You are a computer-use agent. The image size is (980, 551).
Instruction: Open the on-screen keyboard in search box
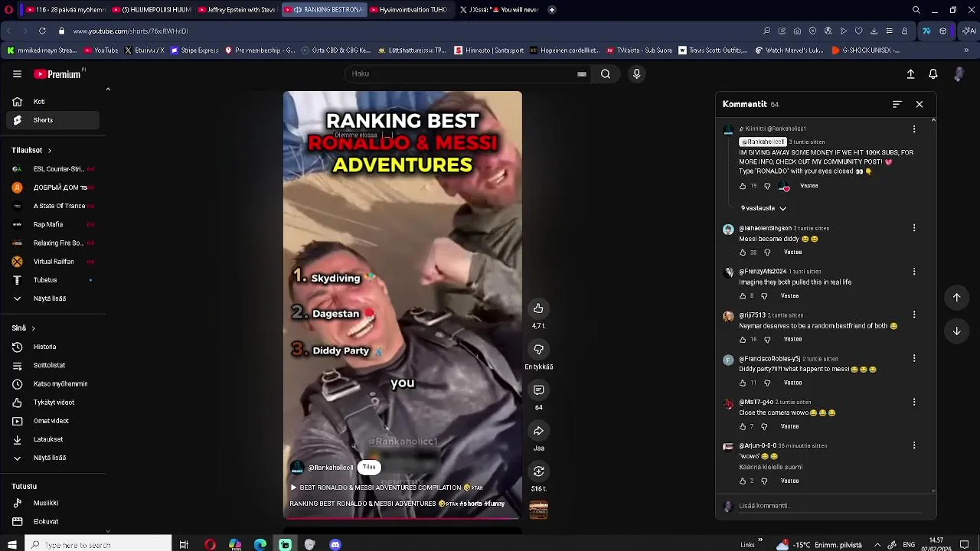(582, 74)
